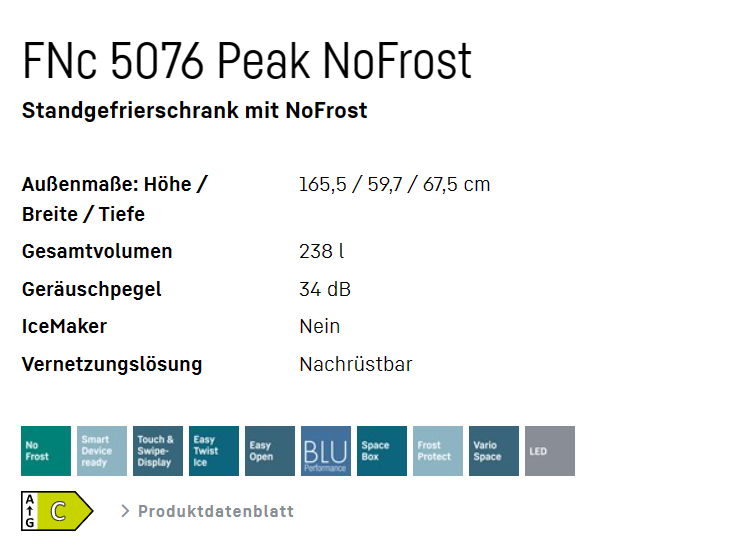
Task: Open the Produktdatenblatt link
Action: pos(216,511)
